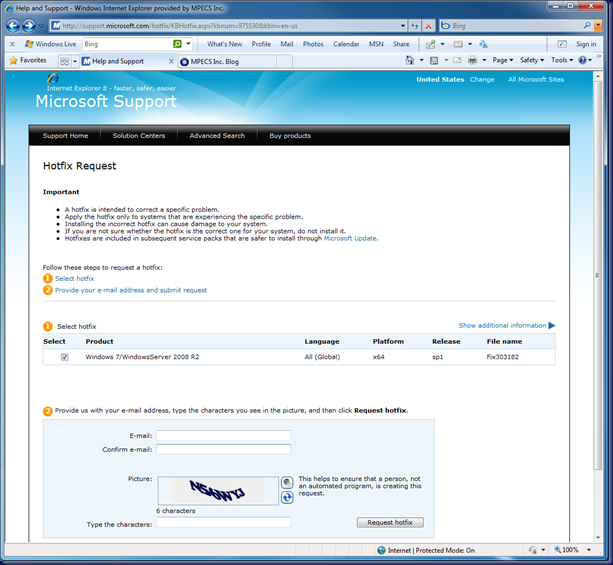613x565 pixels.
Task: Click Share in the Live toolbar
Action: click(401, 44)
